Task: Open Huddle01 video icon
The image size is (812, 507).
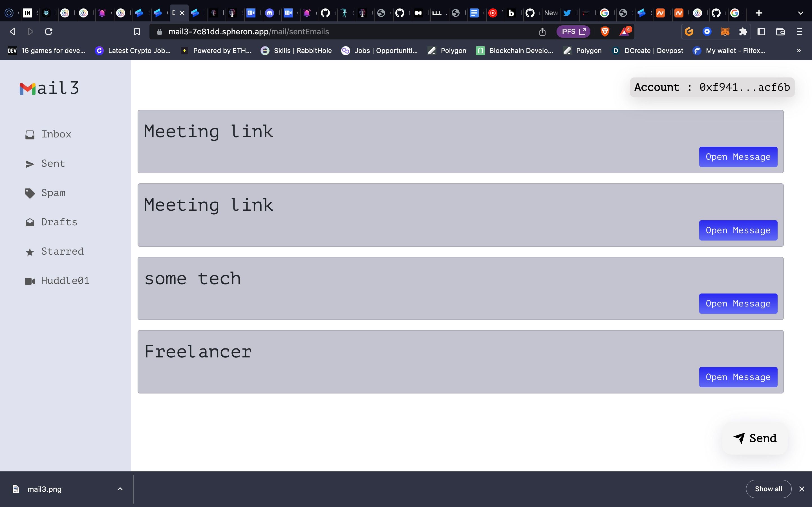Action: click(29, 281)
